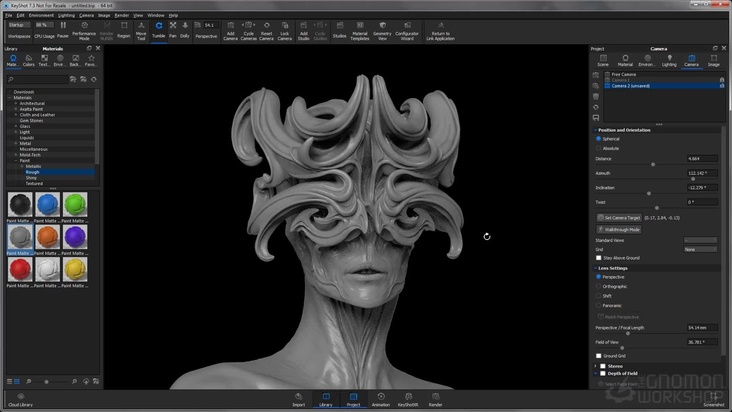Collapse the Position and Orientation section
732x412 pixels.
(x=593, y=130)
